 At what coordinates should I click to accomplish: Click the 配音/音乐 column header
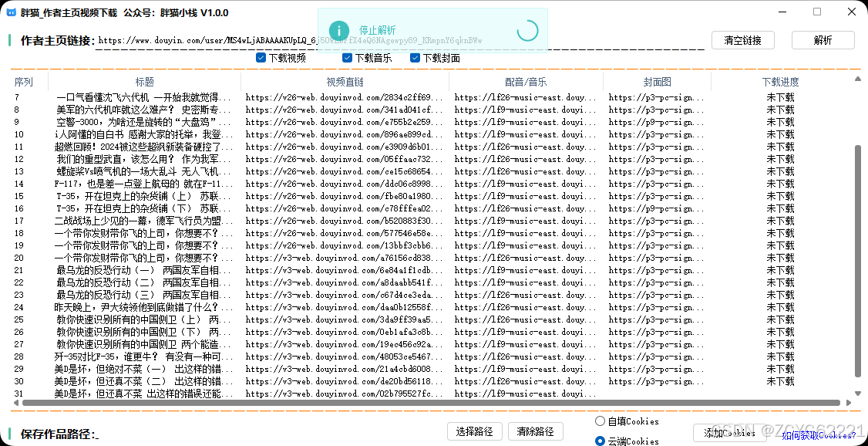526,82
